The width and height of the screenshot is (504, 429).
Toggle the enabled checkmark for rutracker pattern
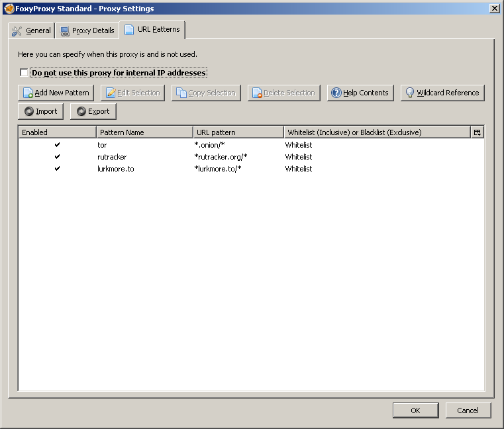(x=57, y=157)
